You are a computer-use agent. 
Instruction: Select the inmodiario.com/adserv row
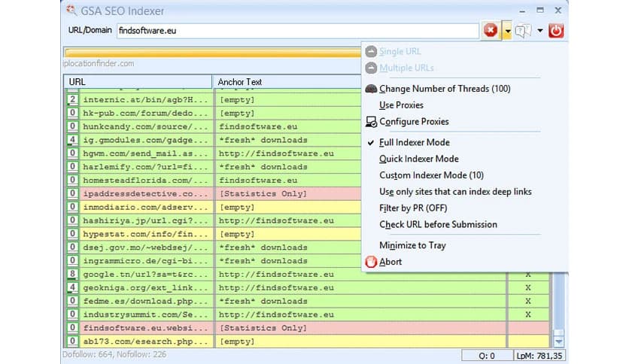[x=213, y=208]
